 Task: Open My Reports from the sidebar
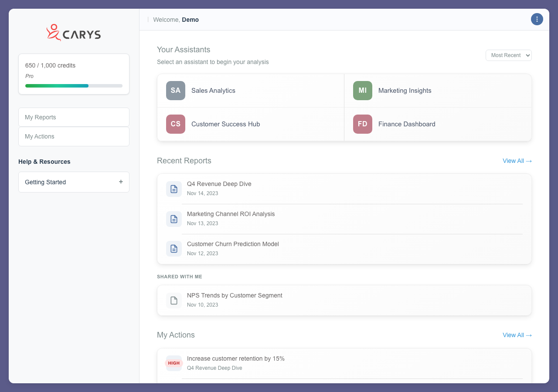[73, 117]
